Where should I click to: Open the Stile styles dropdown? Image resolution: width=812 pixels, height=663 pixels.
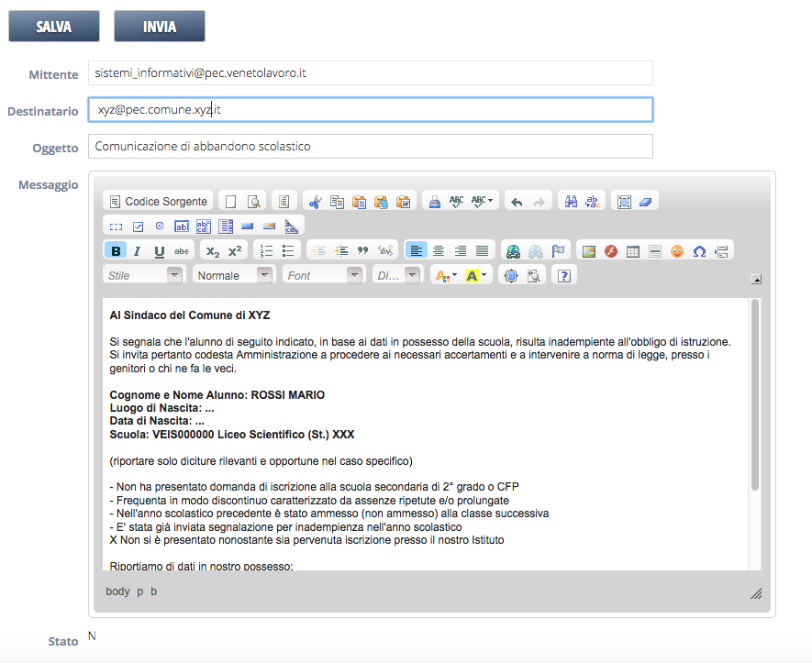click(144, 275)
